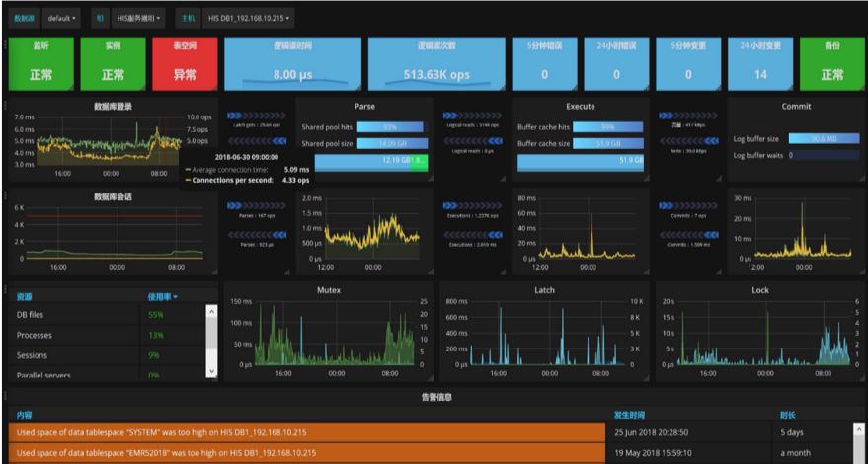Open the Latch panel title menu
Image resolution: width=868 pixels, height=464 pixels.
coord(545,289)
